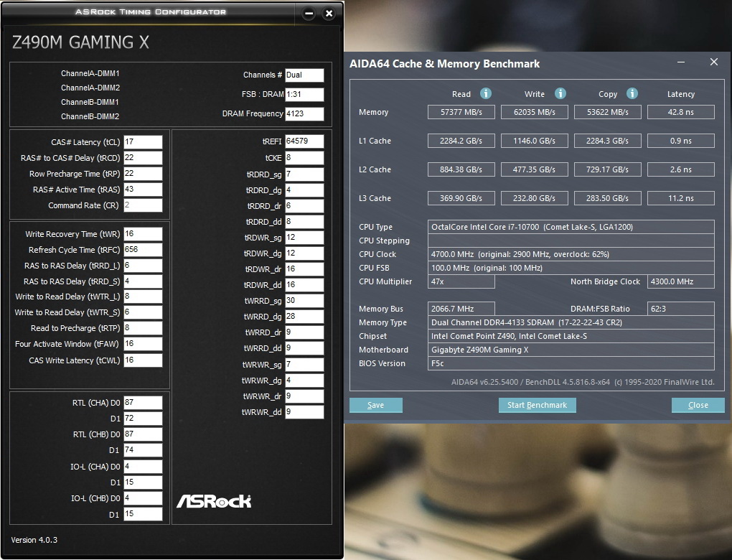Click the Four Activate Window (tFAW) field

(143, 344)
